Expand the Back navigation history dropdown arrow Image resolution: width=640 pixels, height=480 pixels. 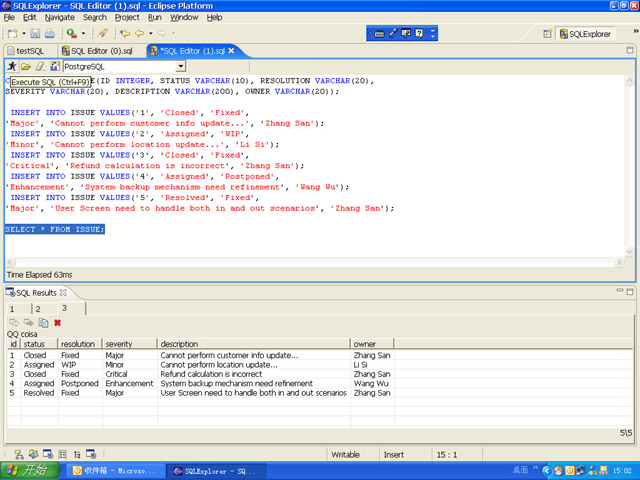[x=151, y=33]
